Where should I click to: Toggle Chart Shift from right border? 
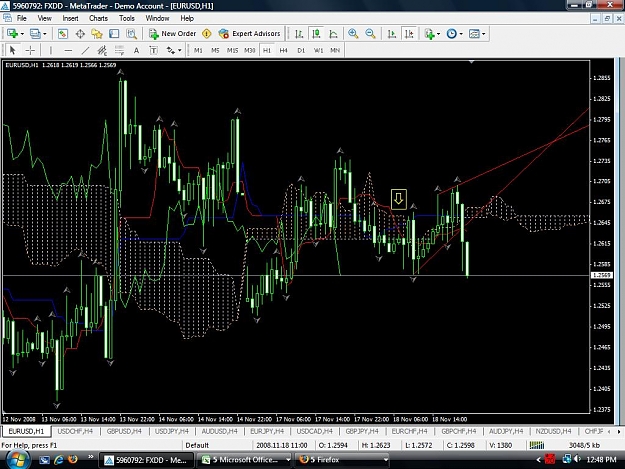(x=409, y=34)
